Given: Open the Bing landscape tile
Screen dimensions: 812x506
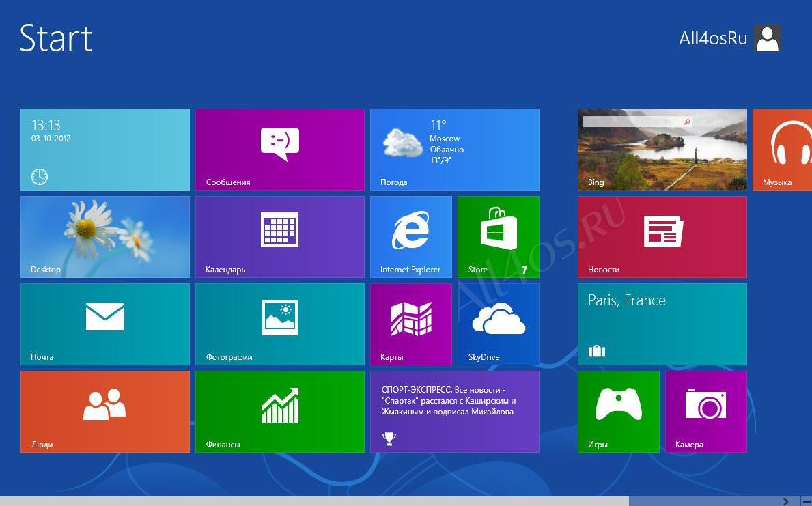Looking at the screenshot, I should pos(662,150).
